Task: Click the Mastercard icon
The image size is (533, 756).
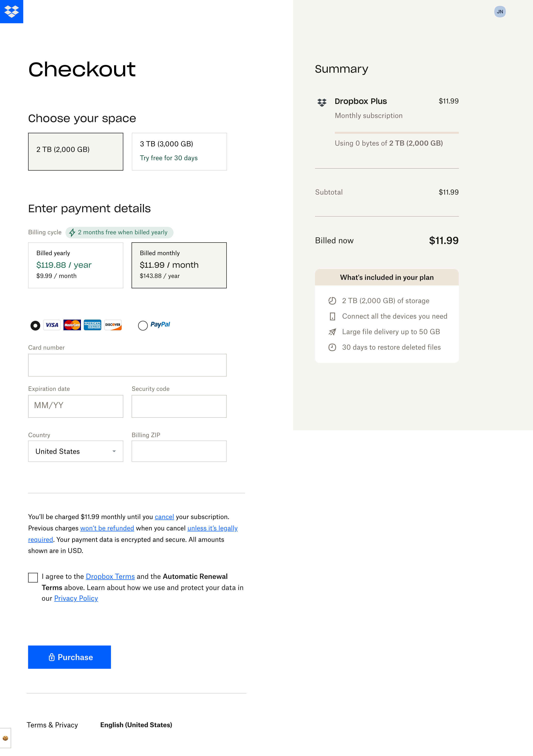Action: [x=72, y=325]
